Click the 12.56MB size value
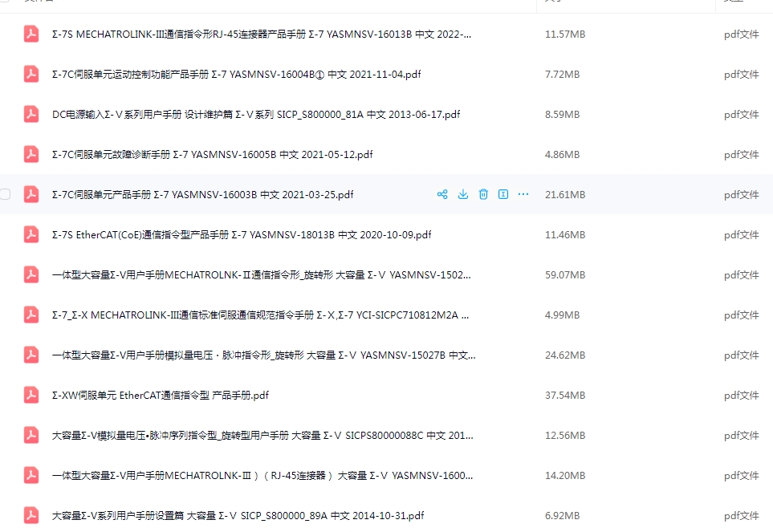773x532 pixels. click(x=565, y=436)
